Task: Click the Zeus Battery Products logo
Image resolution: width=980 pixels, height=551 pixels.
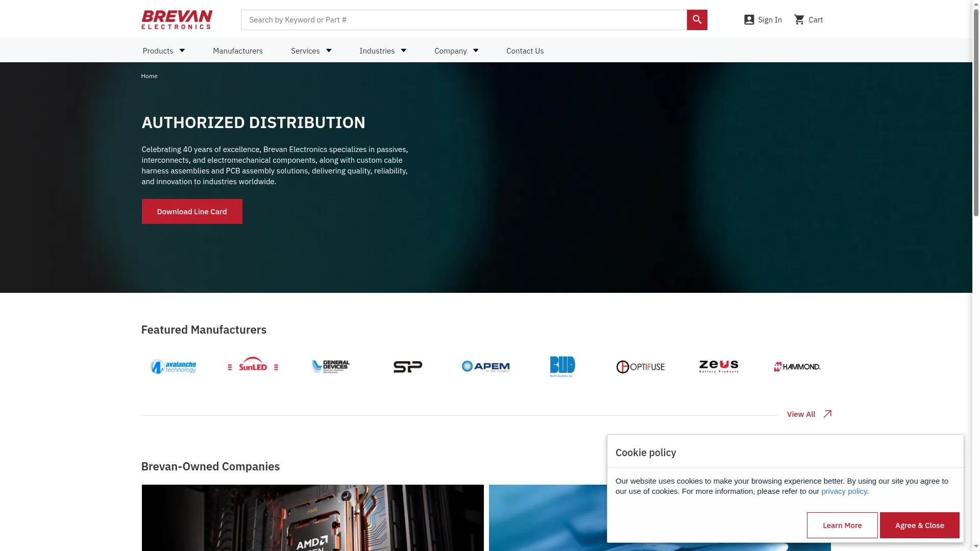Action: click(x=719, y=366)
